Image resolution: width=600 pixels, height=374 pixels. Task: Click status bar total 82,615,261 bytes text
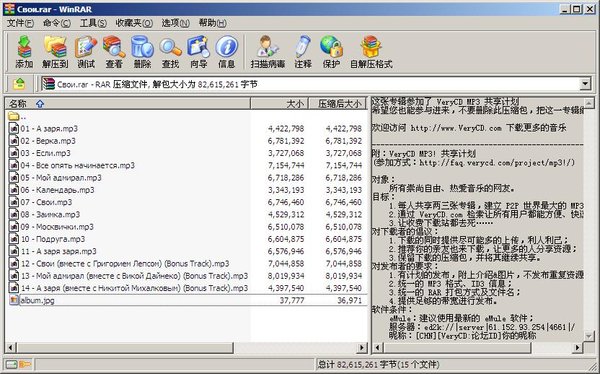point(378,364)
